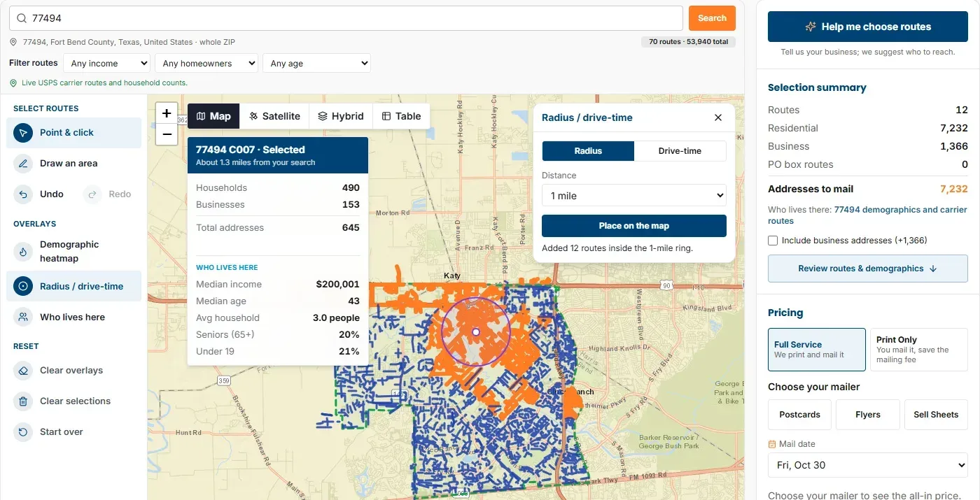
Task: Check Include business addresses box
Action: point(773,241)
